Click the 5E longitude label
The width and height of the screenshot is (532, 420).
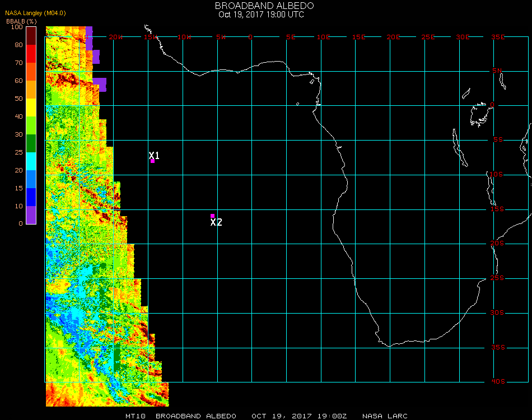click(x=291, y=37)
